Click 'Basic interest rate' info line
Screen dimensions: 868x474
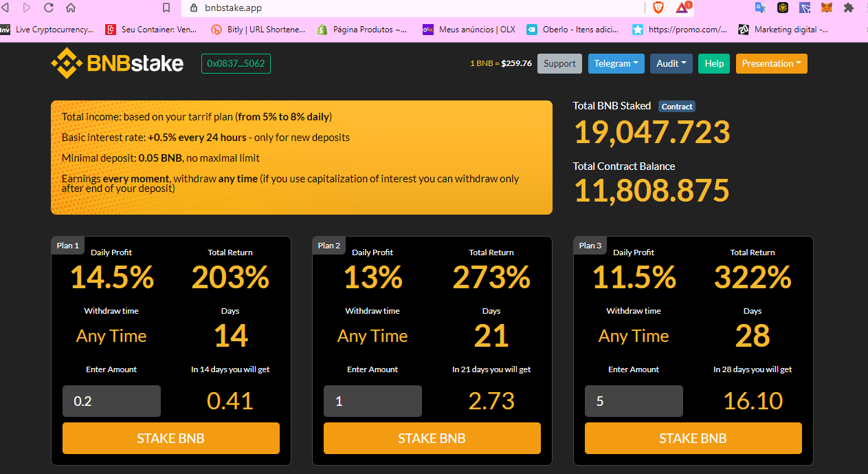pyautogui.click(x=205, y=138)
